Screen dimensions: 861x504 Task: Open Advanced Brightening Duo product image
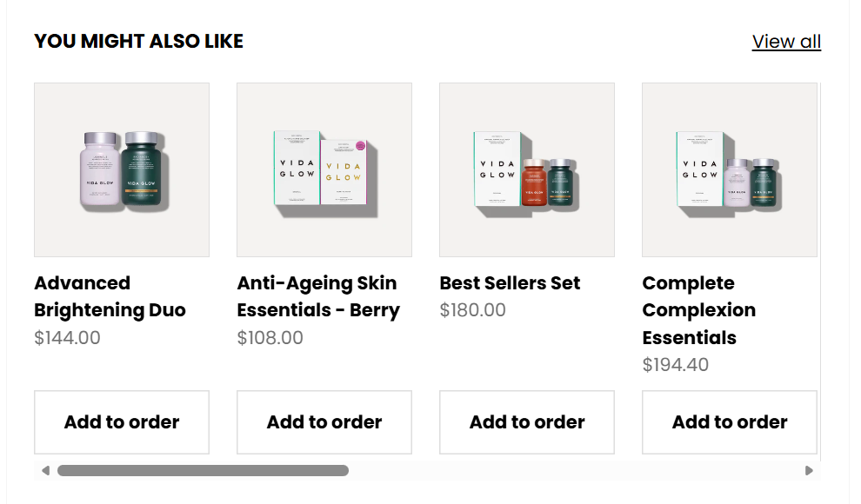(x=122, y=169)
